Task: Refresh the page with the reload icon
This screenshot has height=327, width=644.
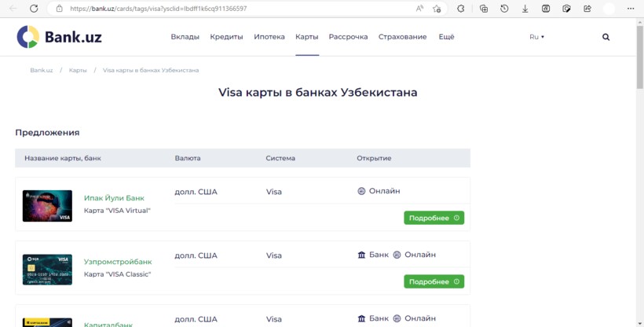Action: [33, 9]
